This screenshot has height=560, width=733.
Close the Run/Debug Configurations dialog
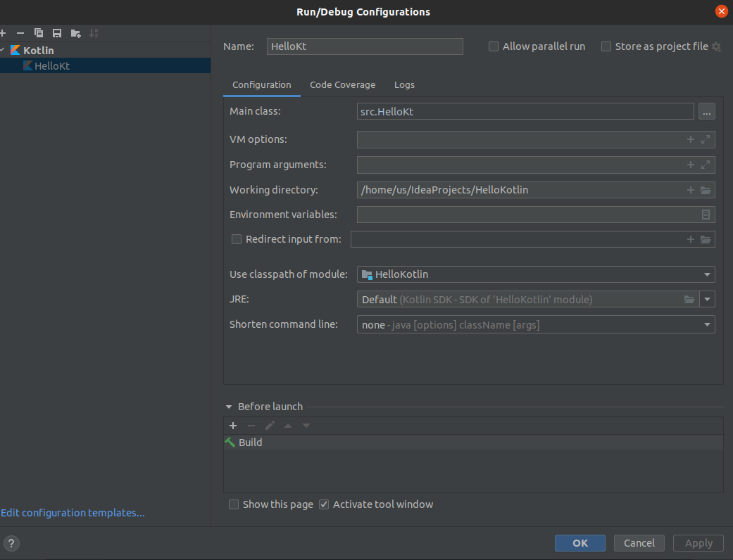click(721, 11)
